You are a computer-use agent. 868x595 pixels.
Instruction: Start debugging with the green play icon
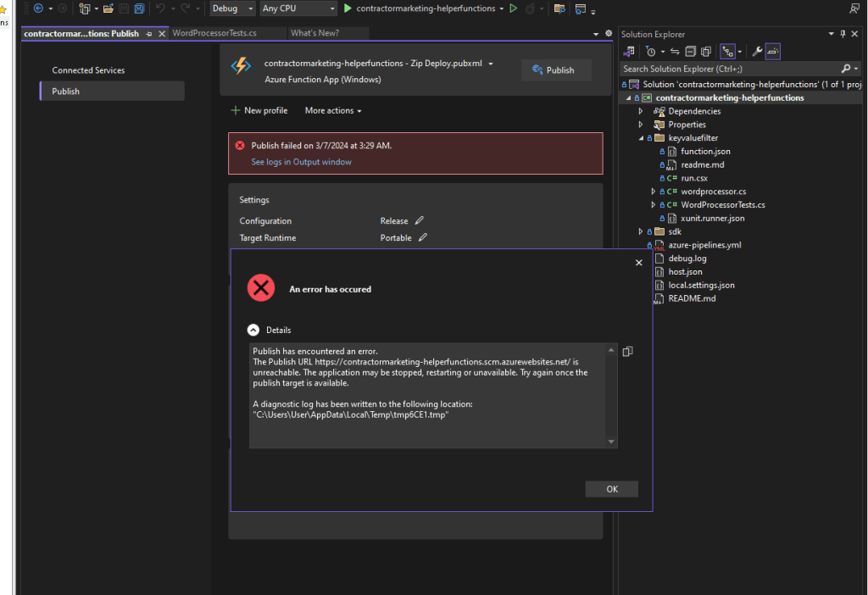[348, 8]
